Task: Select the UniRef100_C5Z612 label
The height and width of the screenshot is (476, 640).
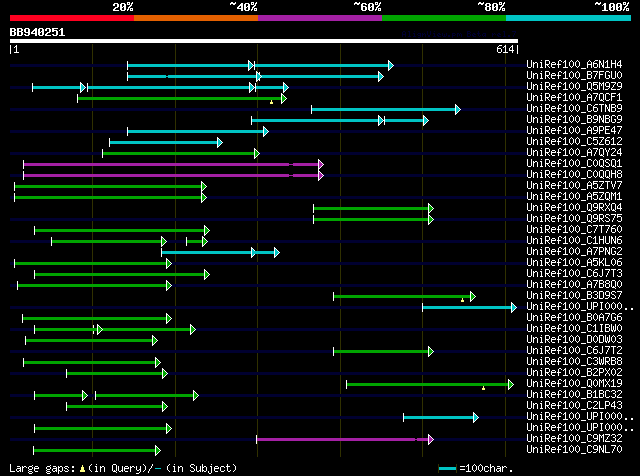Action: 574,141
